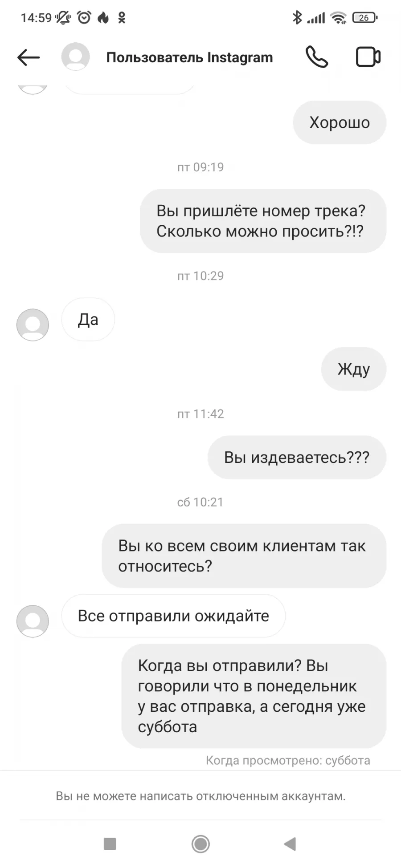Image resolution: width=401 pixels, height=868 pixels.
Task: Select the "Вы издеваетесь???" message
Action: click(297, 457)
